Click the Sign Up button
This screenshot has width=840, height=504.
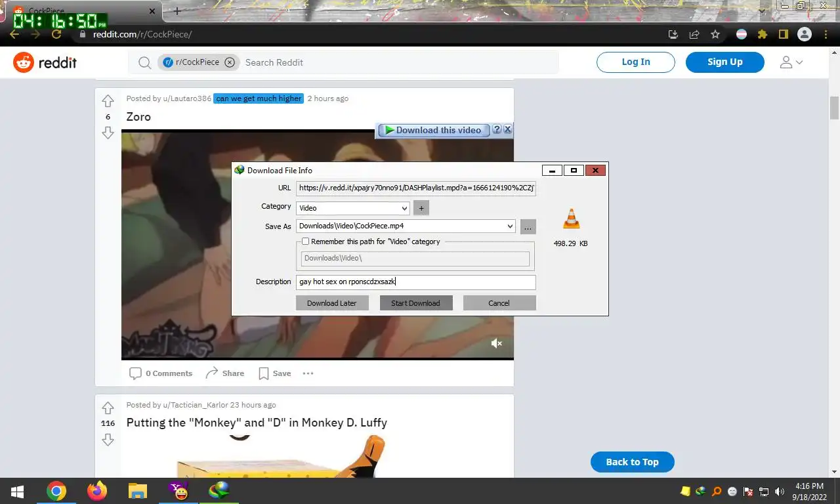pyautogui.click(x=725, y=62)
